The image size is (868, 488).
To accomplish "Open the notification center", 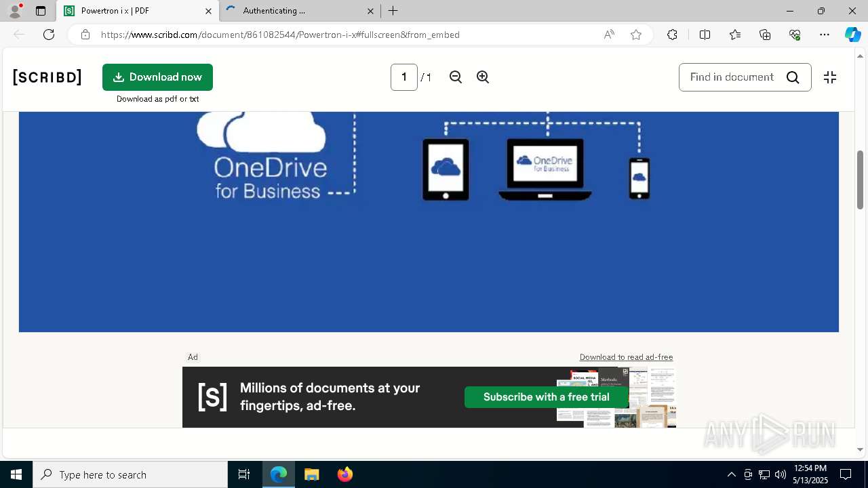I will (x=846, y=474).
